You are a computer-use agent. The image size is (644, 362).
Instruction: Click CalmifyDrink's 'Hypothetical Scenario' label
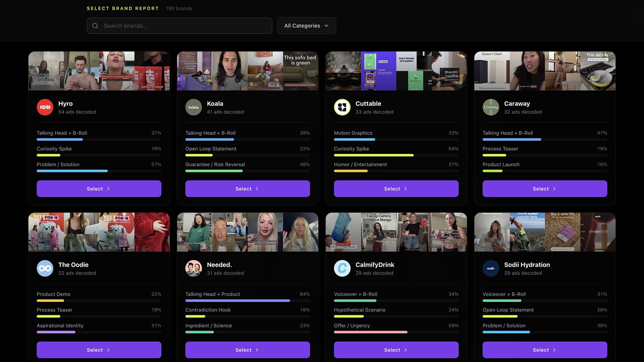pyautogui.click(x=360, y=310)
